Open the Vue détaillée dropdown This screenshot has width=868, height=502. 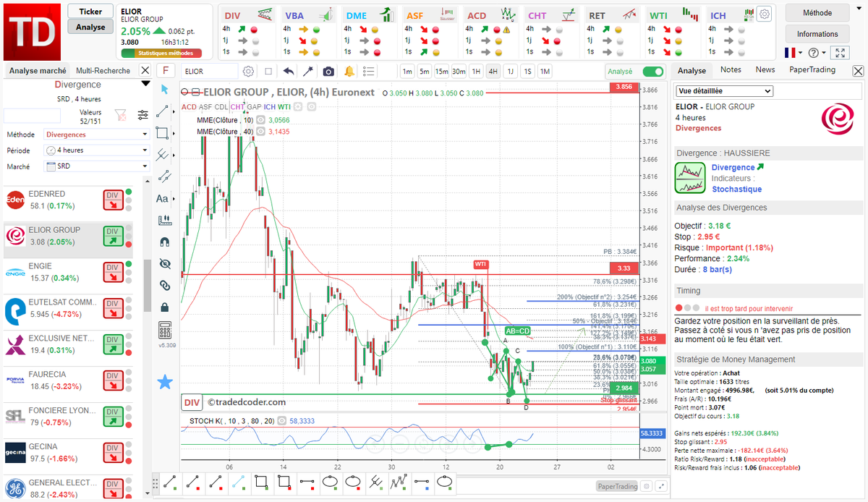[x=724, y=91]
